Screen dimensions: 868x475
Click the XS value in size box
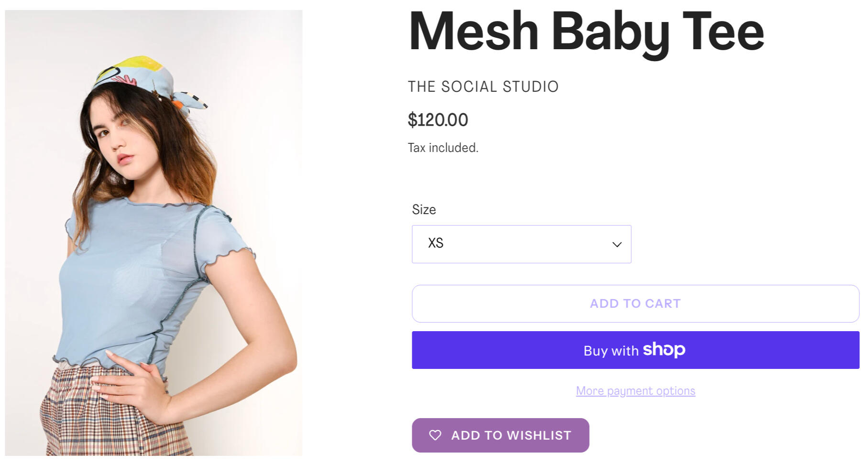pyautogui.click(x=436, y=243)
